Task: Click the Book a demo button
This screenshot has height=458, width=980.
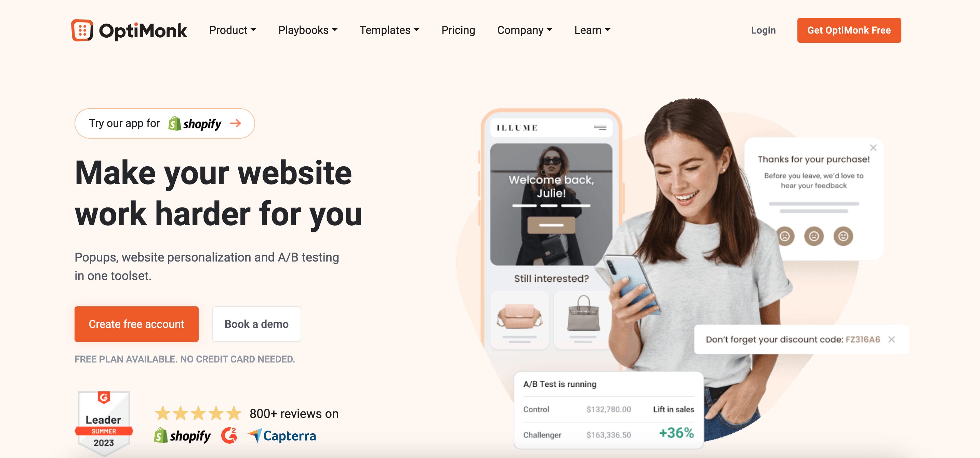Action: 256,324
